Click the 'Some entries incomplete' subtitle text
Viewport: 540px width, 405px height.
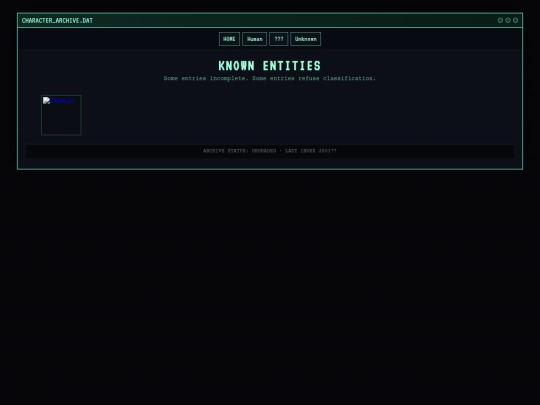point(270,78)
